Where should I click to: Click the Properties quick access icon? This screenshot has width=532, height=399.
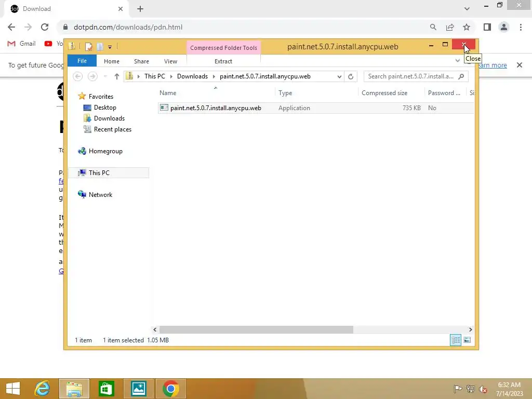click(88, 46)
